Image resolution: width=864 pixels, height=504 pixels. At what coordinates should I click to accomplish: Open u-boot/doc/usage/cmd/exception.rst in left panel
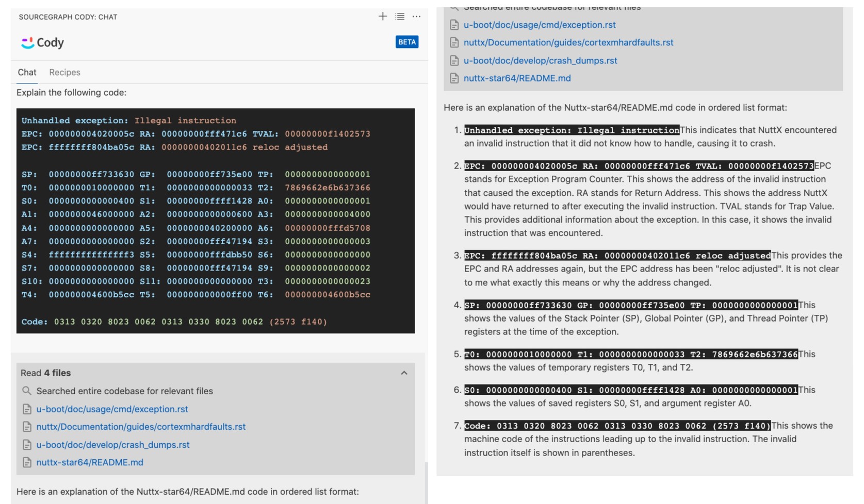click(x=112, y=409)
